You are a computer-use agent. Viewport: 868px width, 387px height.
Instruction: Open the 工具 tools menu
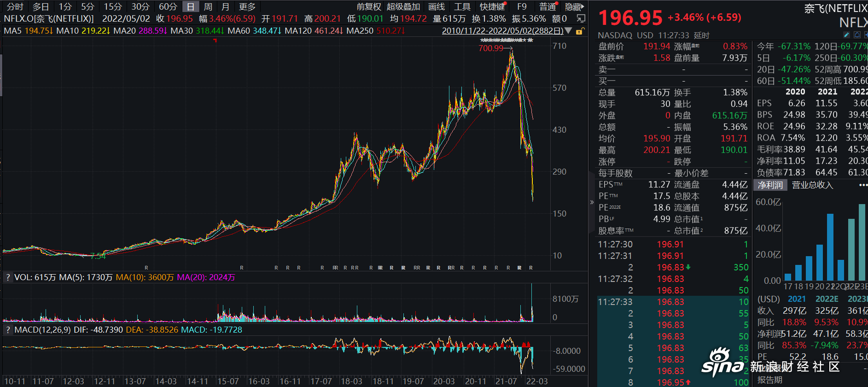462,6
